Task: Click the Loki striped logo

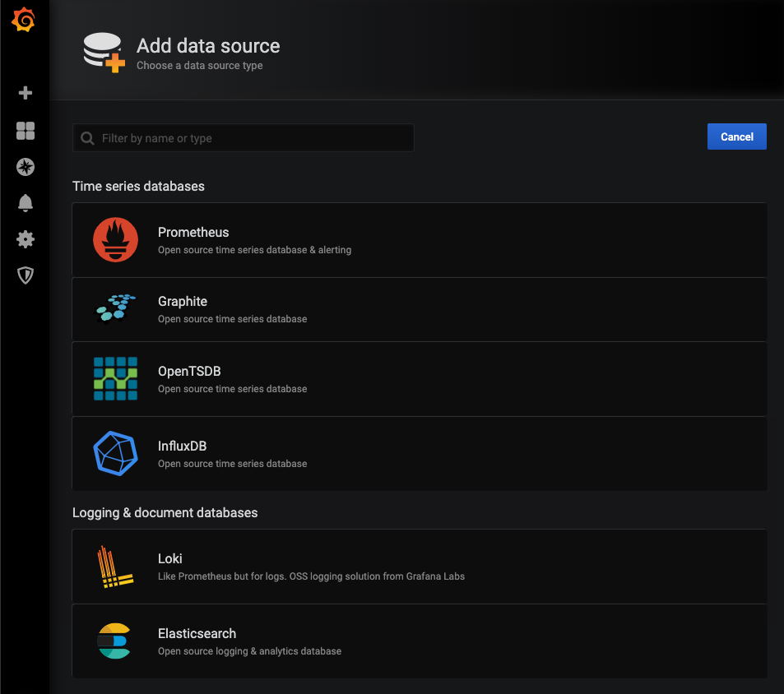Action: coord(115,567)
